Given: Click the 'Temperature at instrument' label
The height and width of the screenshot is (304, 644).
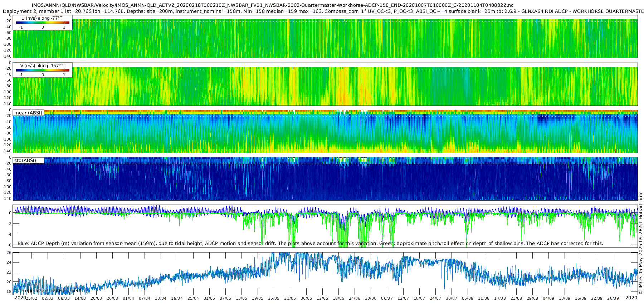Looking at the screenshot, I should (49, 290).
